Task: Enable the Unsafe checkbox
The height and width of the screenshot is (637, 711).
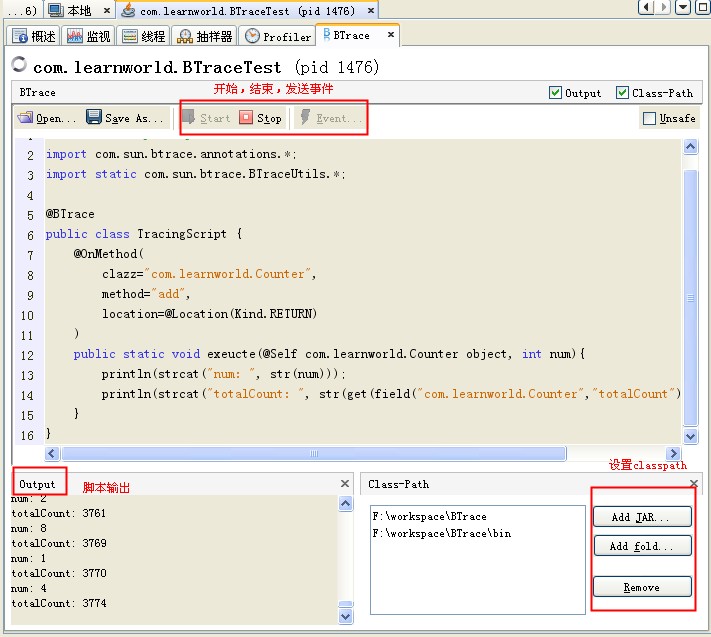Action: click(650, 118)
